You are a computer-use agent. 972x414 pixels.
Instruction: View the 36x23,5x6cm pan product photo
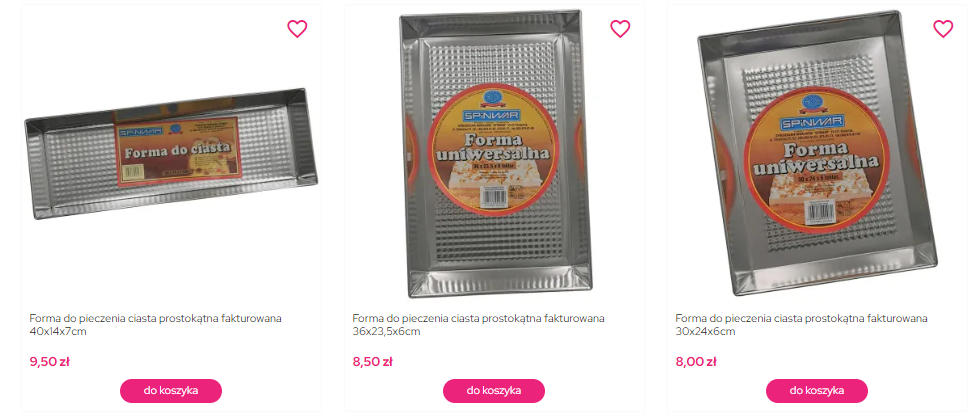click(494, 153)
